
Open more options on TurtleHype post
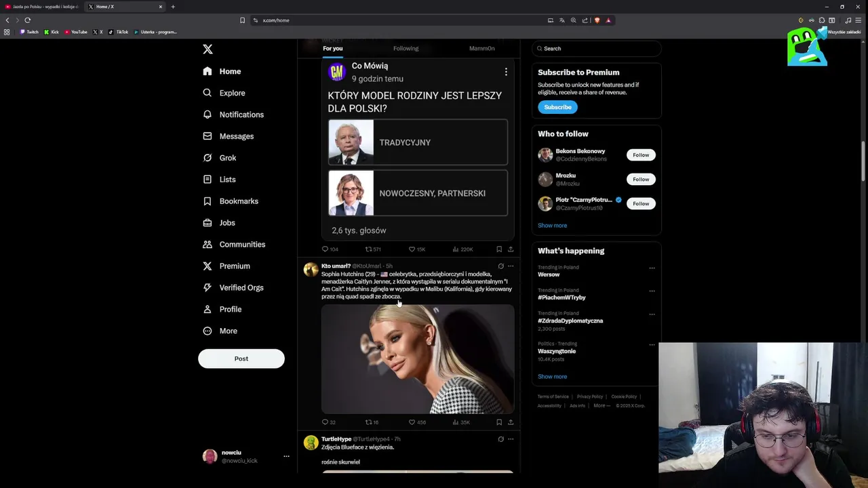click(x=511, y=439)
